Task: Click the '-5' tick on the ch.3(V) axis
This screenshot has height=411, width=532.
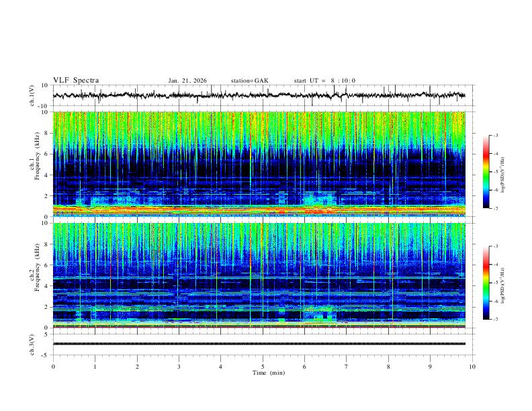Action: point(45,355)
